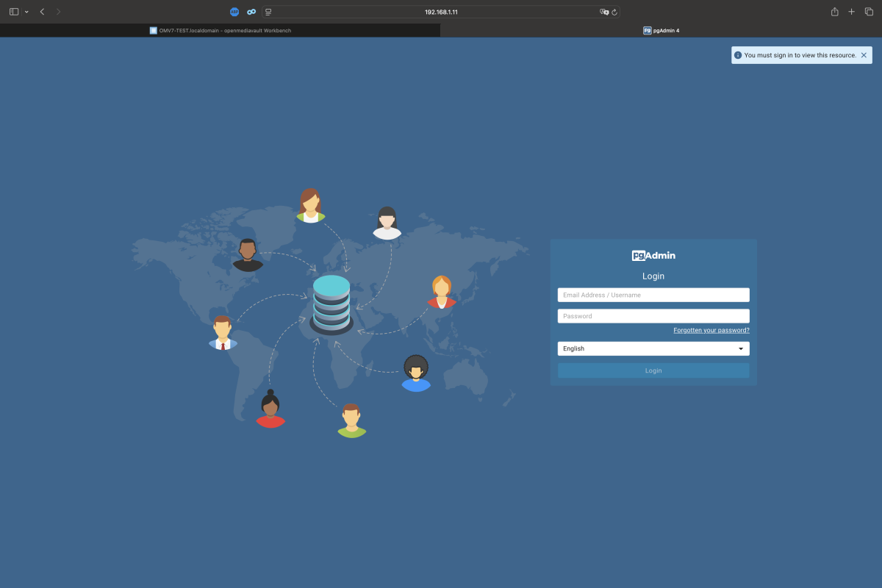The image size is (882, 588).
Task: Click the Safari sidebar toggle icon
Action: [14, 12]
